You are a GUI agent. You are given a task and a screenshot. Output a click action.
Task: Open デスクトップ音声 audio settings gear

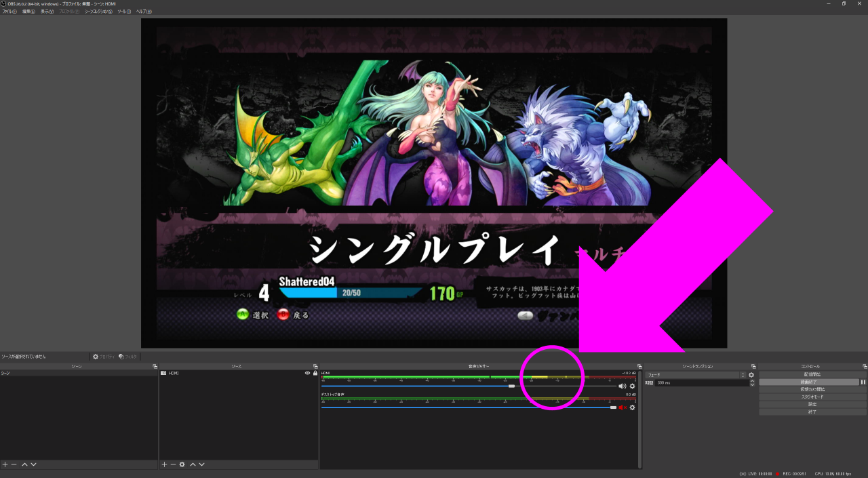633,407
